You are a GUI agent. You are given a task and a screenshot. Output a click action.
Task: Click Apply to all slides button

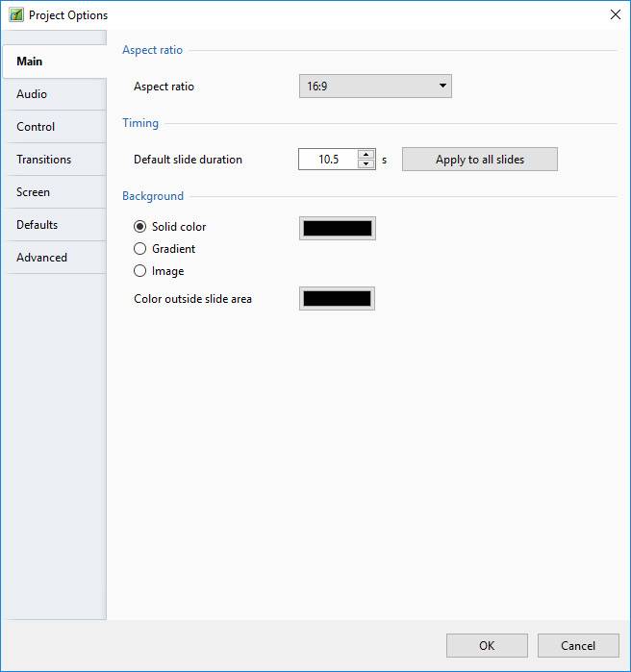(479, 160)
